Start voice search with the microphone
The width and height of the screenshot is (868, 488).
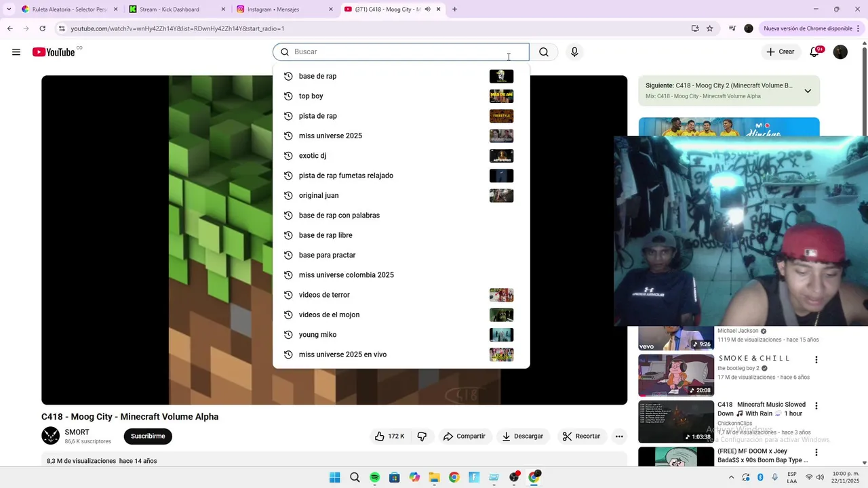pyautogui.click(x=574, y=52)
